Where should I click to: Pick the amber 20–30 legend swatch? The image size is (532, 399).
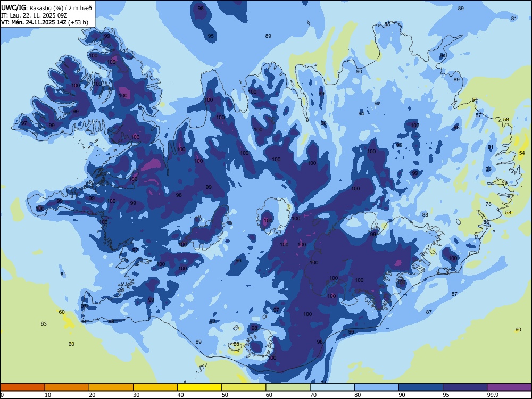(111, 387)
